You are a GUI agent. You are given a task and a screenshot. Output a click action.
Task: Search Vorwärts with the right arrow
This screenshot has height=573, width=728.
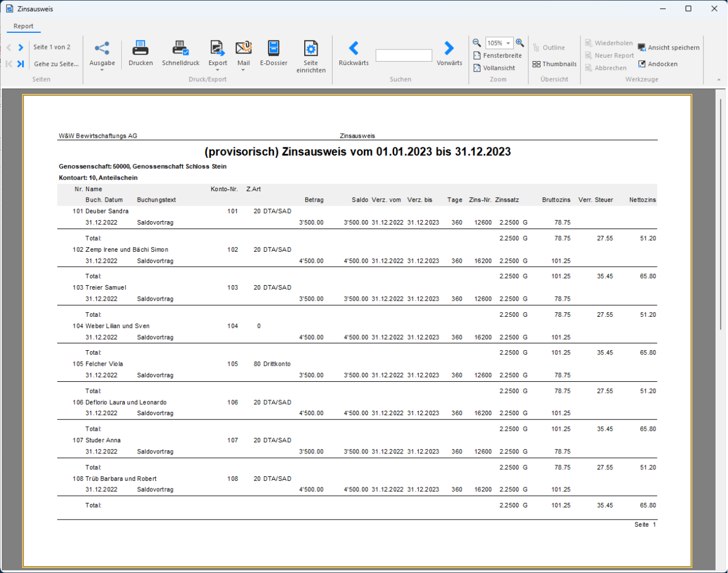click(x=449, y=48)
